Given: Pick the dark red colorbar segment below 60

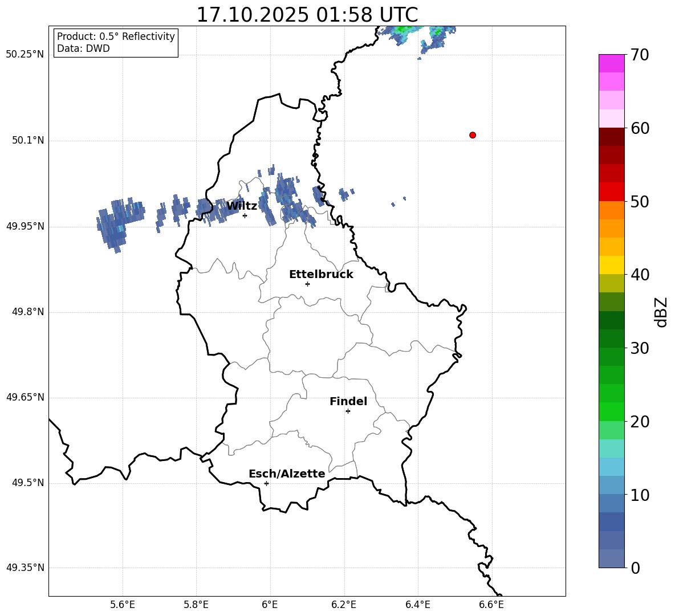Looking at the screenshot, I should (x=611, y=136).
